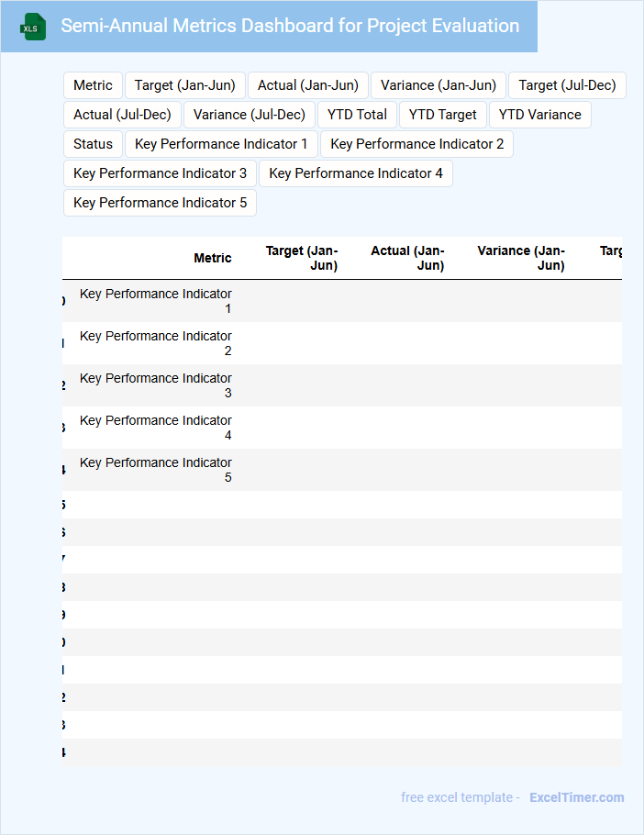644x835 pixels.
Task: Choose the Target (Jul-Dec) tag
Action: click(567, 85)
